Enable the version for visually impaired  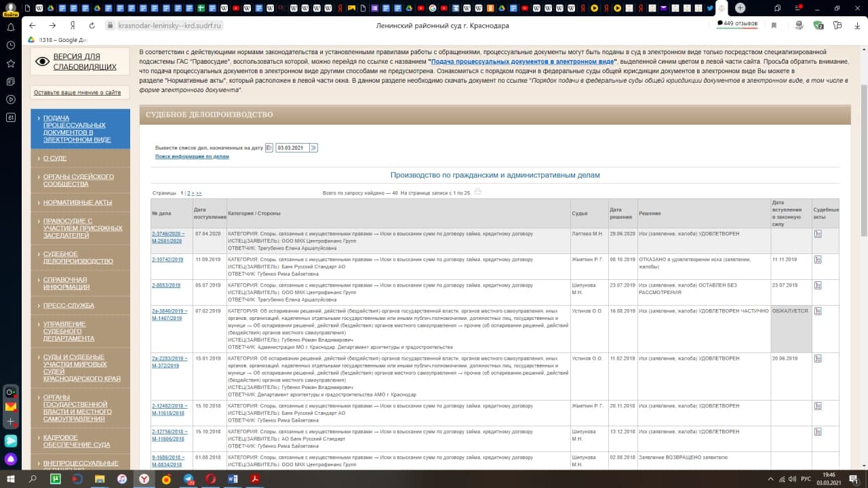click(x=80, y=62)
